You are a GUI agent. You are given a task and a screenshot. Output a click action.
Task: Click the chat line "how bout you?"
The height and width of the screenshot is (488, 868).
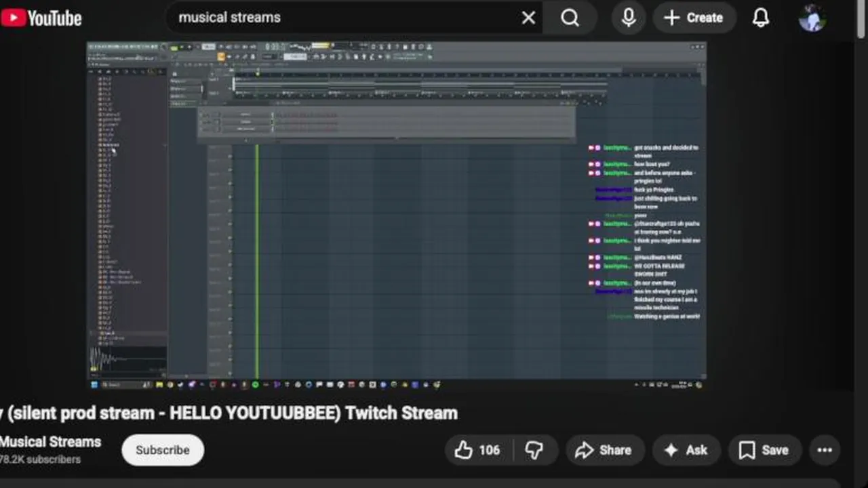(x=652, y=164)
